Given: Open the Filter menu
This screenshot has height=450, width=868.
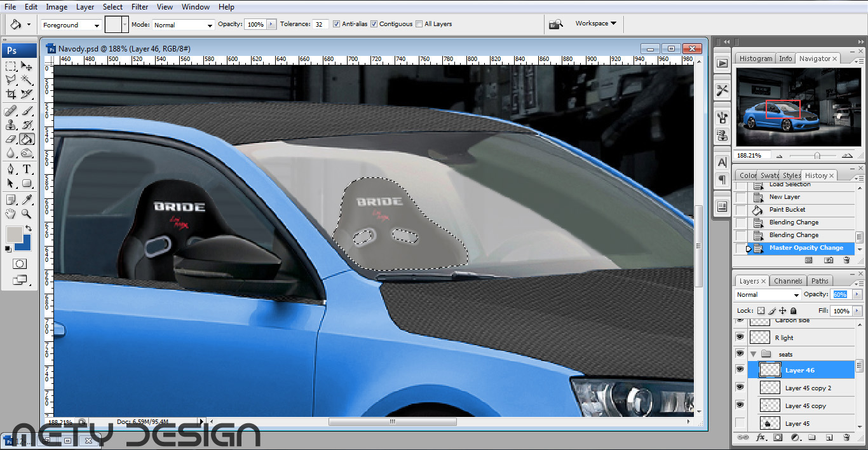Looking at the screenshot, I should 140,7.
